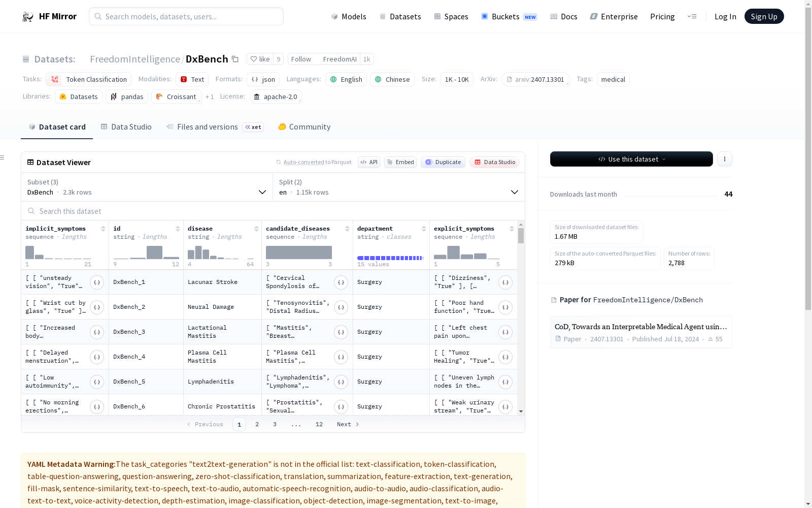Expand explicit_symptoms cell for DxBench_4 row

click(x=505, y=357)
